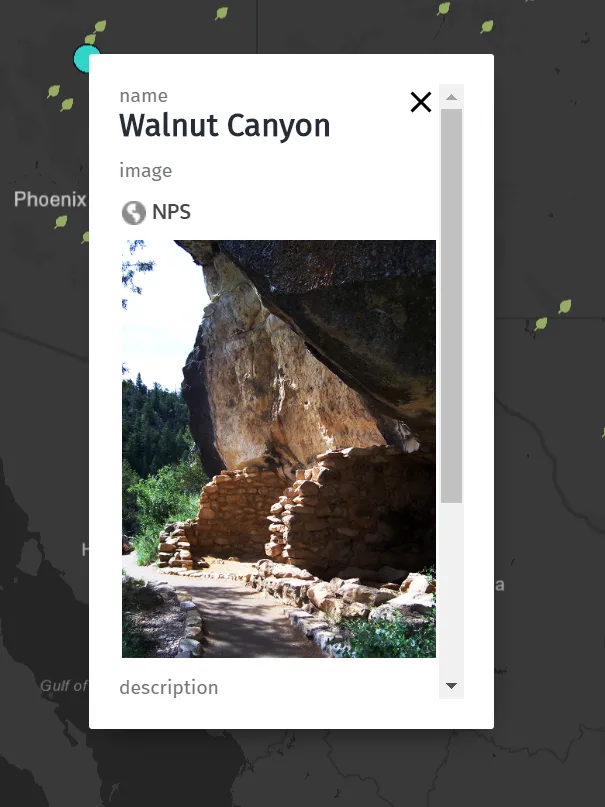The image size is (605, 807).
Task: Click the lower leaf of the pair above Phoenix
Action: (x=67, y=104)
